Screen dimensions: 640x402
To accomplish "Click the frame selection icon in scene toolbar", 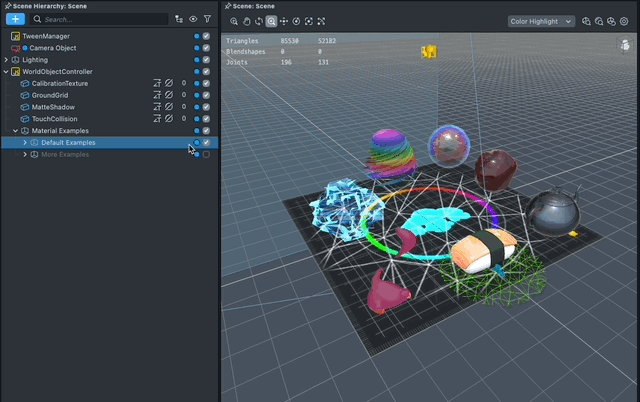I will click(x=309, y=21).
